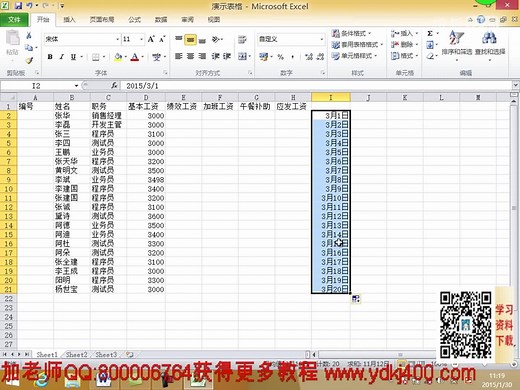Click the decrease decimal icon
520x390 pixels.
(x=320, y=57)
